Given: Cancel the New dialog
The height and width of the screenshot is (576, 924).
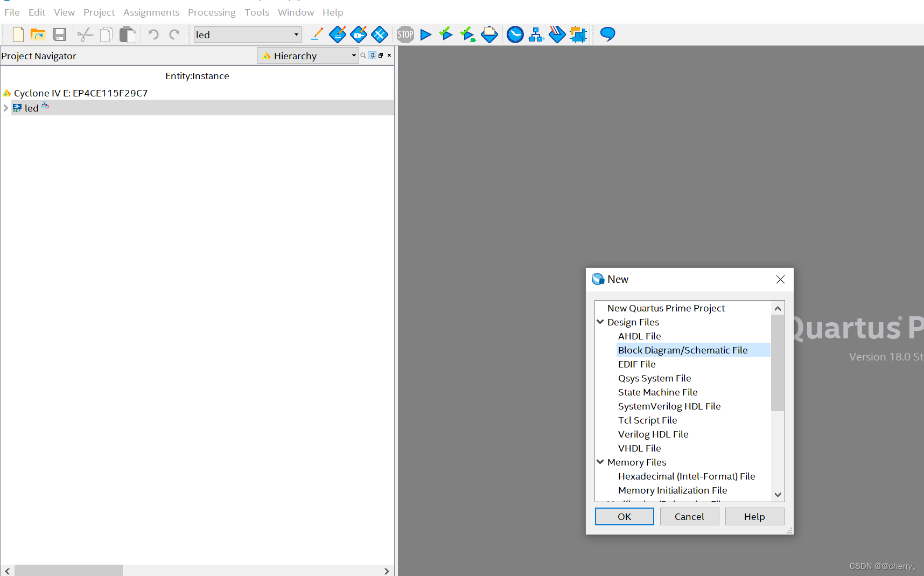Looking at the screenshot, I should click(689, 516).
